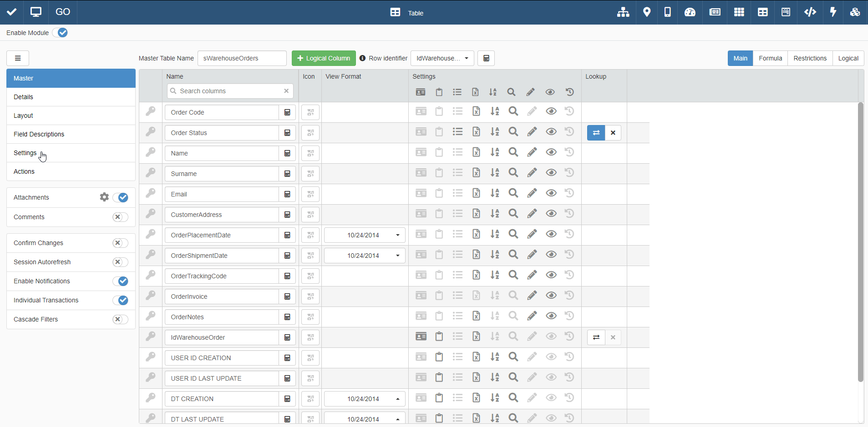Click the search magnifier icon in Name row
Image resolution: width=868 pixels, height=427 pixels.
point(513,152)
